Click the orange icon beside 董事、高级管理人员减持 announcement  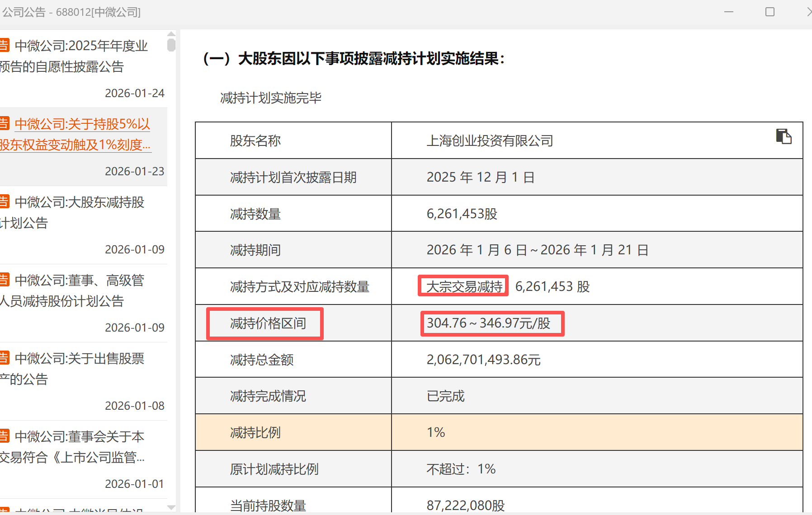[x=4, y=280]
